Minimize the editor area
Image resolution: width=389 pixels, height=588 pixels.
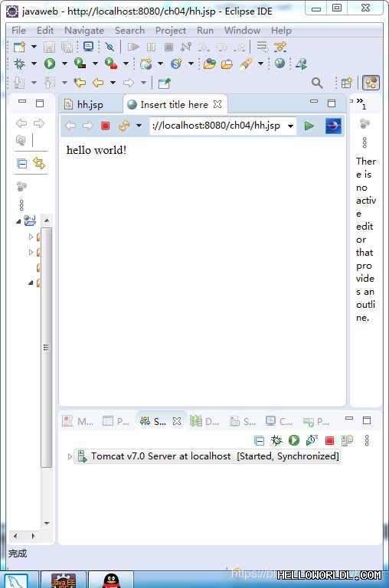coord(314,101)
